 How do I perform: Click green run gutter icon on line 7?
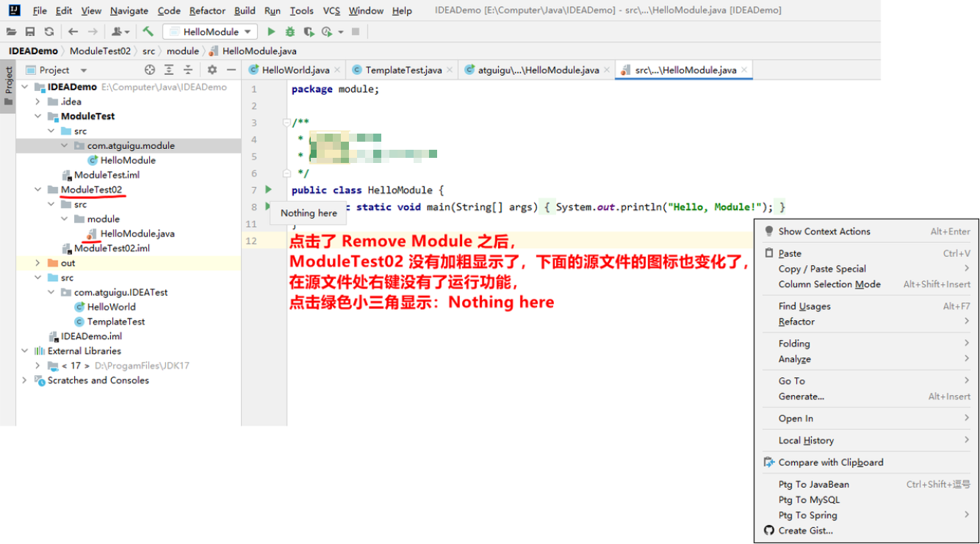(269, 189)
